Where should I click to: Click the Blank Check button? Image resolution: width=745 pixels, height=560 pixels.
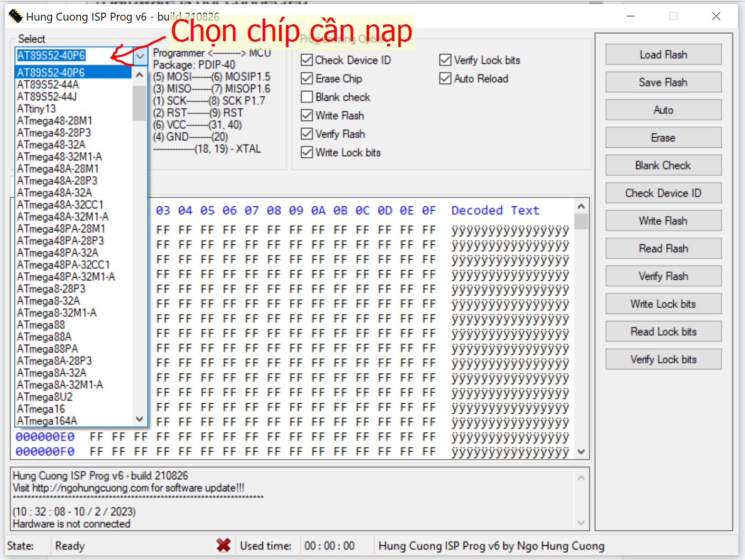663,165
